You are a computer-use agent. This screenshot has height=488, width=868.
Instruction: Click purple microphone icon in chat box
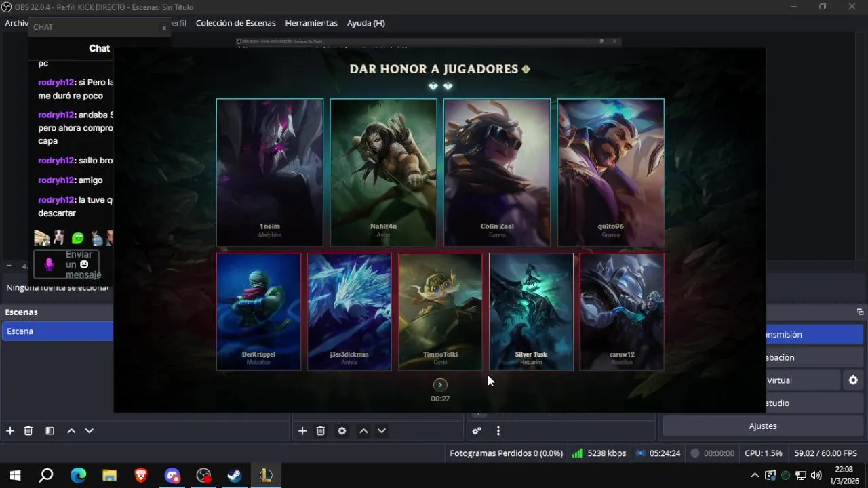(49, 264)
